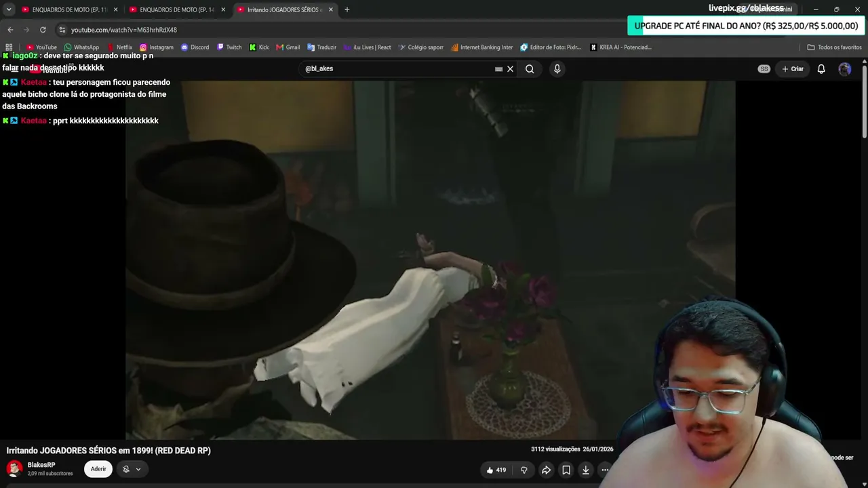Save the video to a playlist
Image resolution: width=868 pixels, height=488 pixels.
(x=566, y=470)
